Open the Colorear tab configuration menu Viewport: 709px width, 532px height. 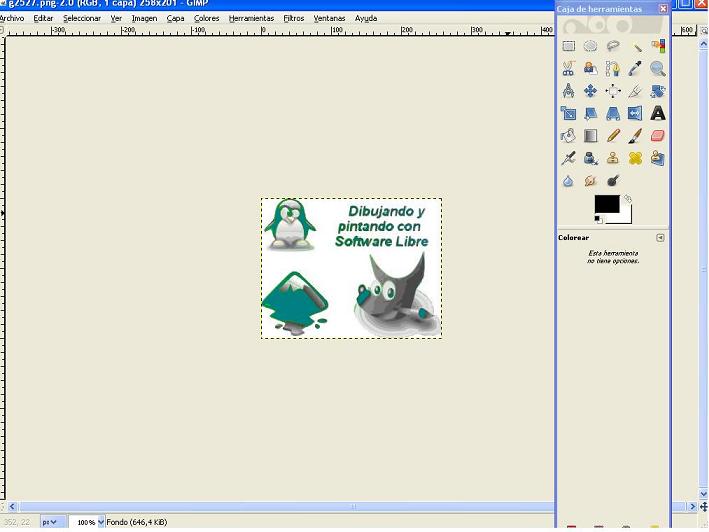click(x=660, y=238)
